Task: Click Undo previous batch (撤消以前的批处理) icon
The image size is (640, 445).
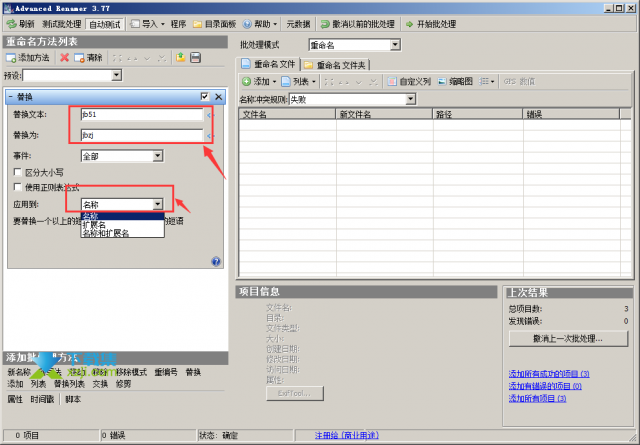Action: point(325,24)
